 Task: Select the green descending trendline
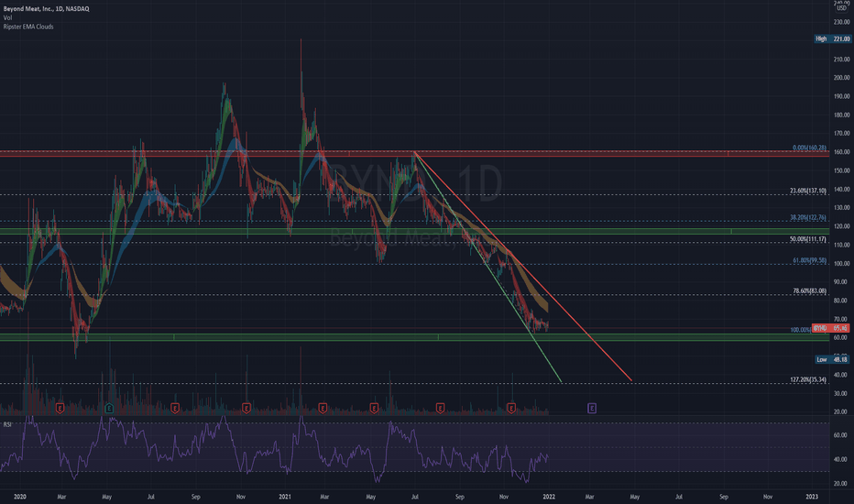coord(488,267)
